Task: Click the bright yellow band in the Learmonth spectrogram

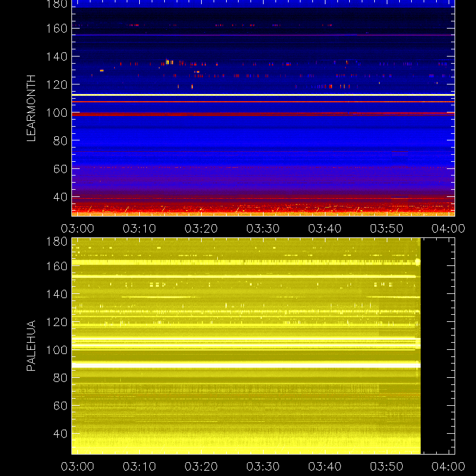Action: pos(263,95)
